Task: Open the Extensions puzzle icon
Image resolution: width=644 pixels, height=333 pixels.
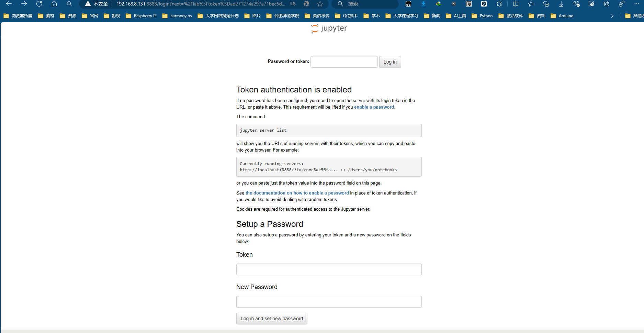Action: 499,4
